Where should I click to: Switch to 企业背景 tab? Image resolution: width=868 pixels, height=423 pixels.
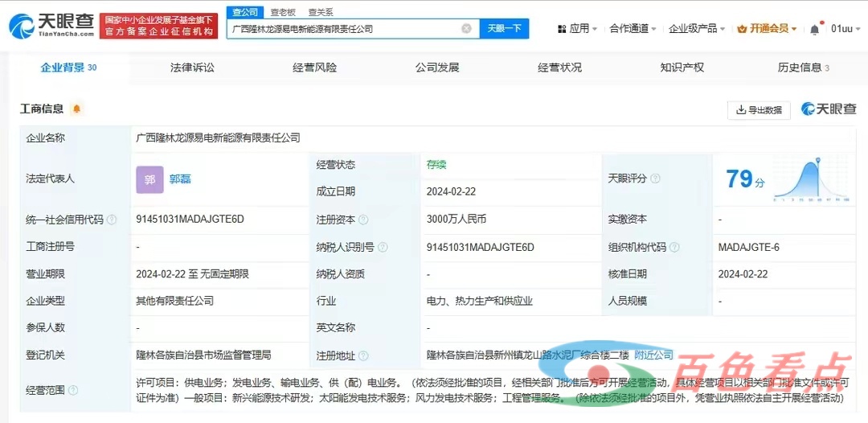[68, 68]
